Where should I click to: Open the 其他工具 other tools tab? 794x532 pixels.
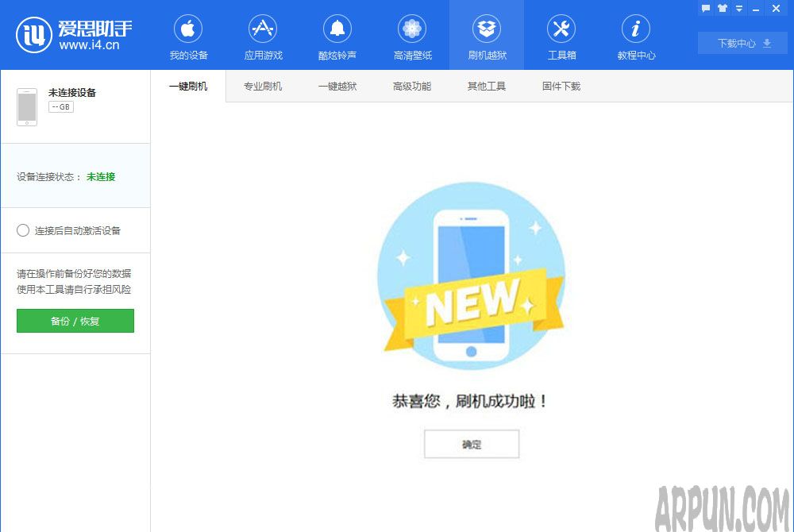pyautogui.click(x=486, y=86)
